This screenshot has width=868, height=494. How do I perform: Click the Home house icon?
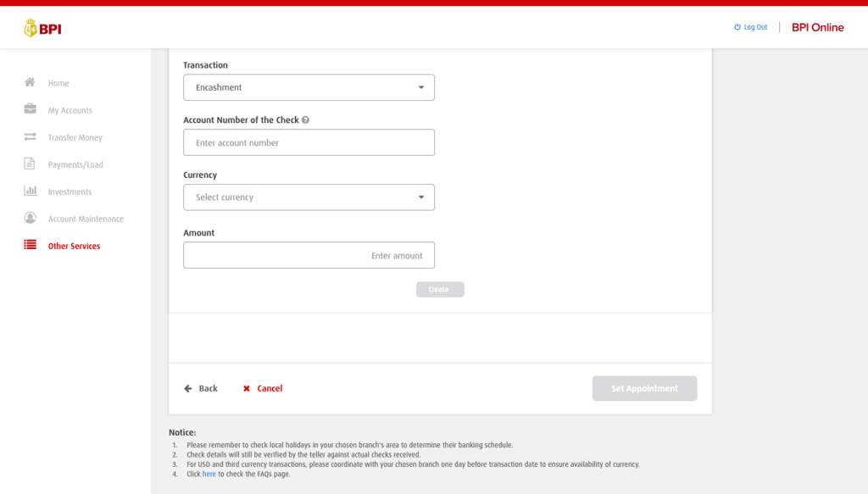click(30, 83)
